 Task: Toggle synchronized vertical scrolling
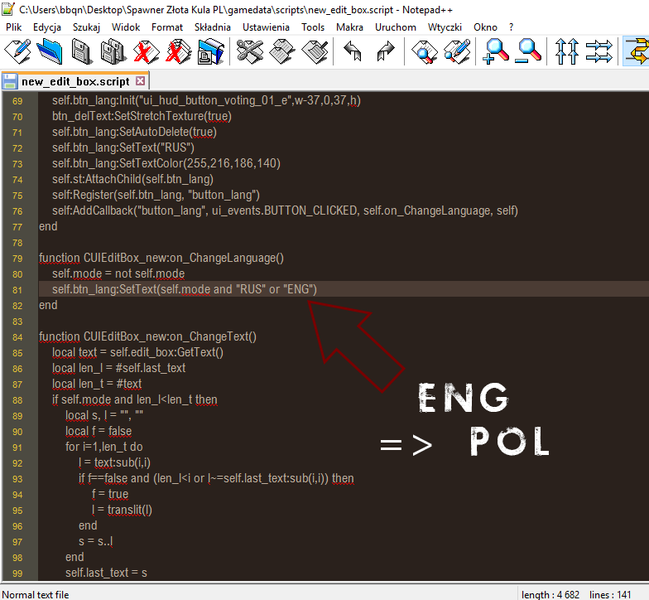[x=567, y=51]
